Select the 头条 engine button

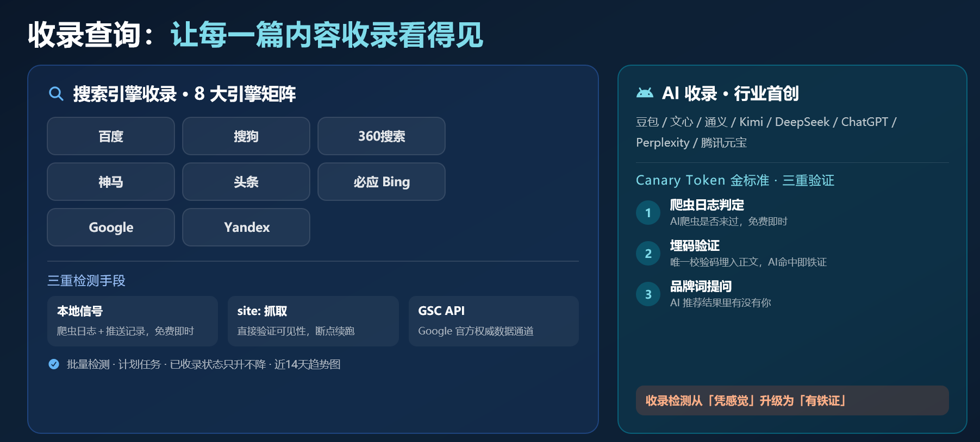click(x=246, y=182)
